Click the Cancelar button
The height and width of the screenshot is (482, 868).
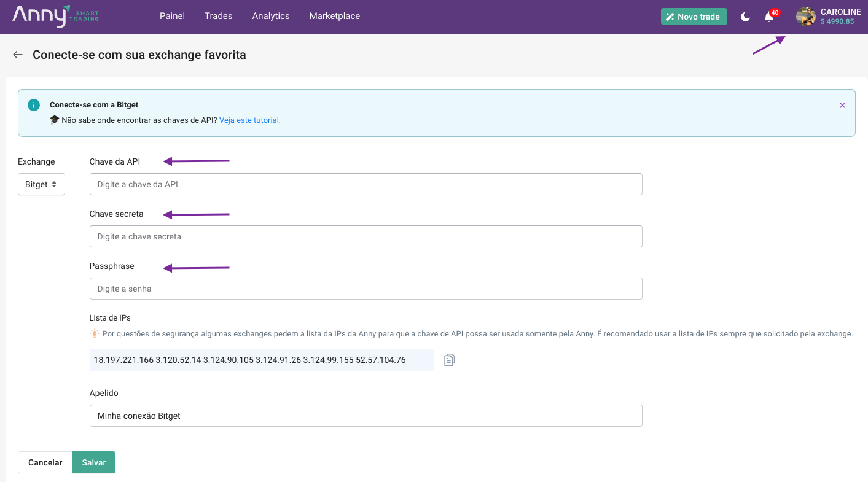(45, 462)
